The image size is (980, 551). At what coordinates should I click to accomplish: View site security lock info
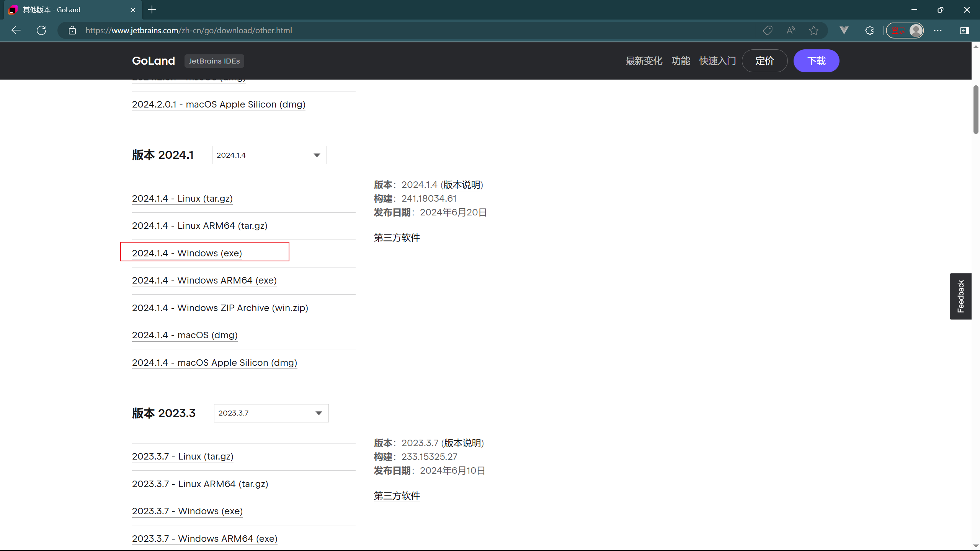pyautogui.click(x=72, y=30)
